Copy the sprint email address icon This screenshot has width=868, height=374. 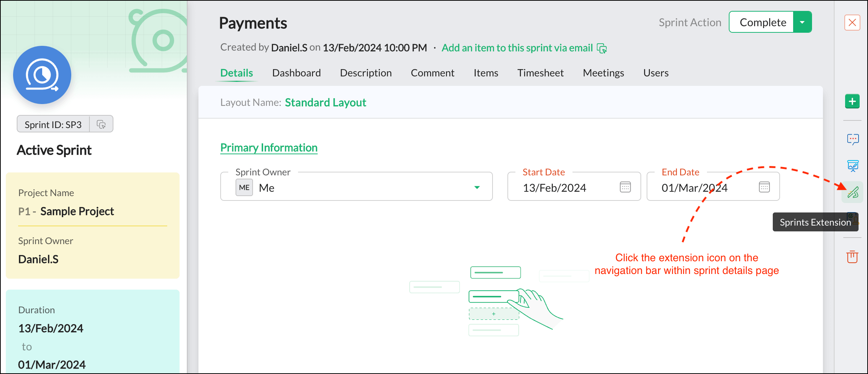click(602, 48)
